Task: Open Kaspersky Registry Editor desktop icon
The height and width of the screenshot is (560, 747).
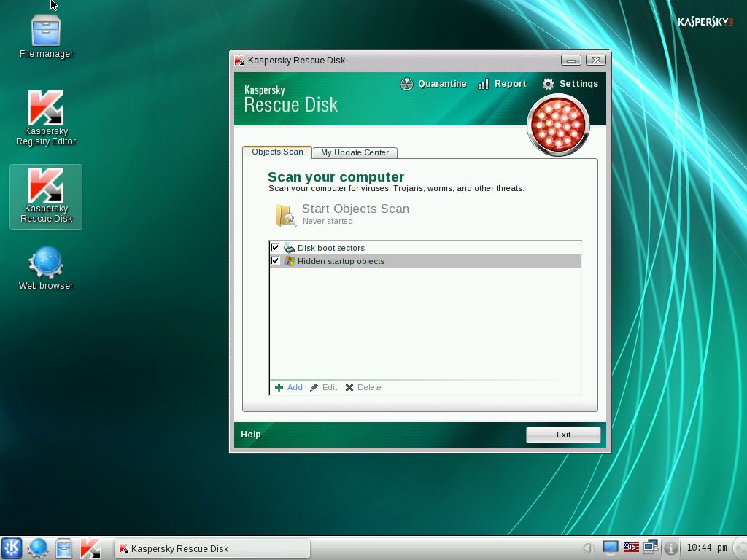Action: [x=46, y=118]
